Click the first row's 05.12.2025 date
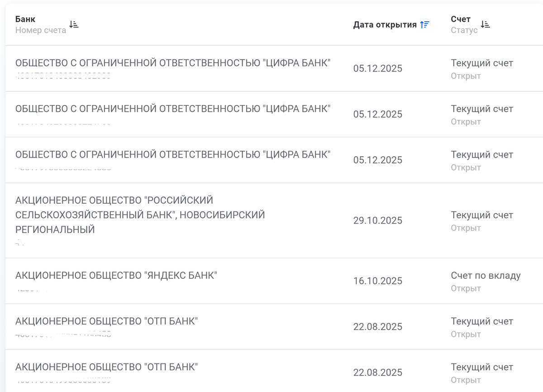Viewport: 543px width, 392px height. point(378,69)
